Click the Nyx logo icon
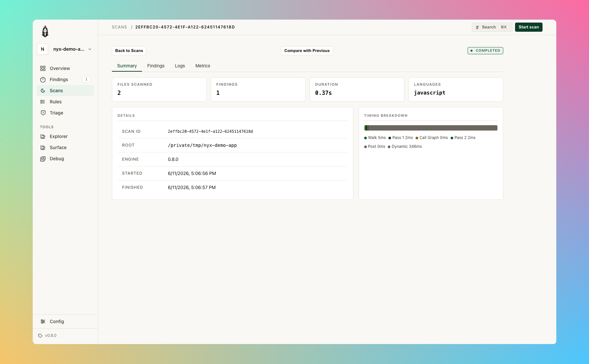 click(45, 31)
